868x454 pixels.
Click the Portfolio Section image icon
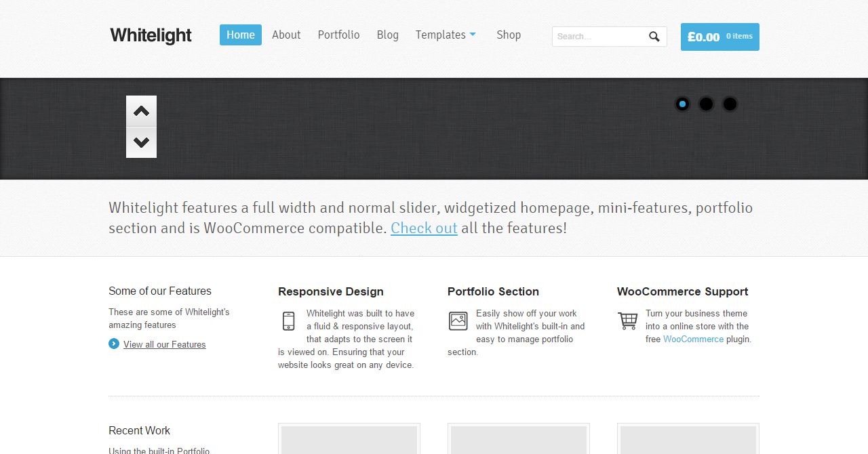458,321
